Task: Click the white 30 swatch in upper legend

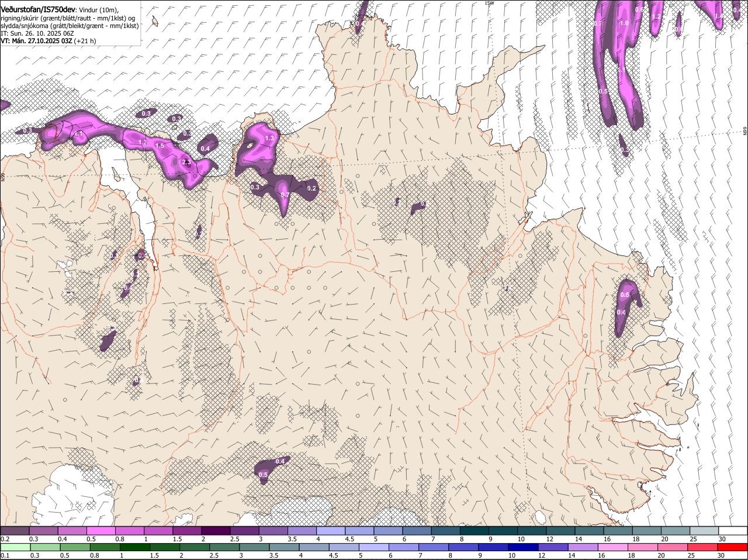Action: pos(733,530)
